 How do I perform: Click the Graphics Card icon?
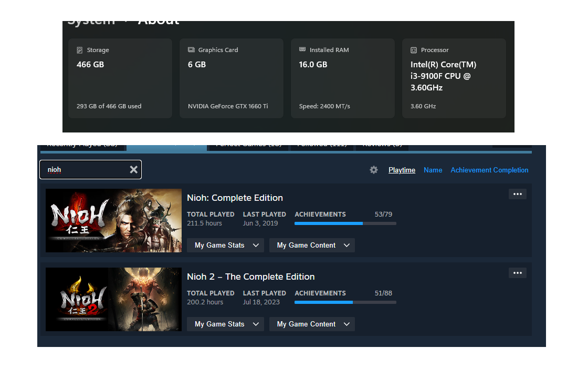tap(191, 49)
